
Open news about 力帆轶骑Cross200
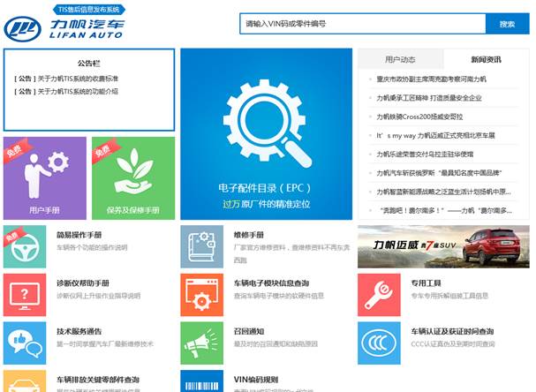419,117
